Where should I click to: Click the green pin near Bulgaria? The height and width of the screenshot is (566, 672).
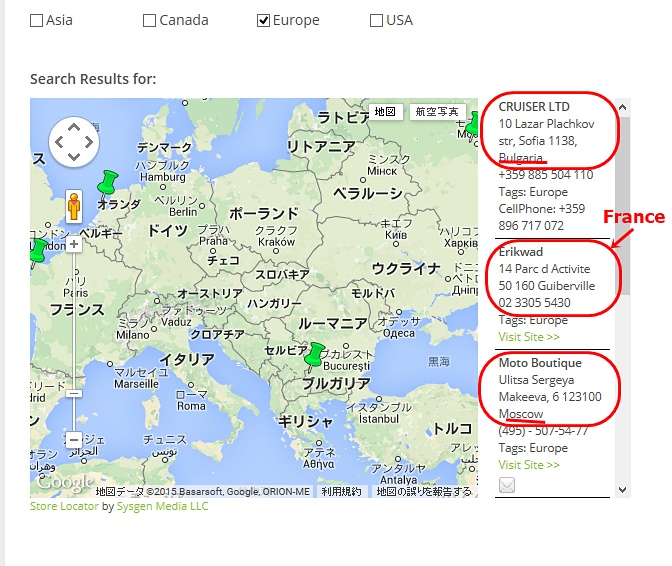316,354
